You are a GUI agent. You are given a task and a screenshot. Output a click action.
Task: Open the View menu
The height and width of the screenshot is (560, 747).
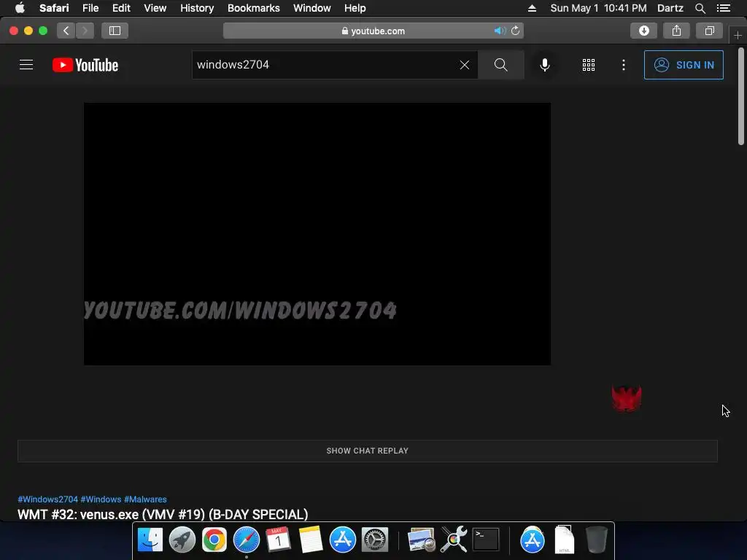pyautogui.click(x=155, y=8)
